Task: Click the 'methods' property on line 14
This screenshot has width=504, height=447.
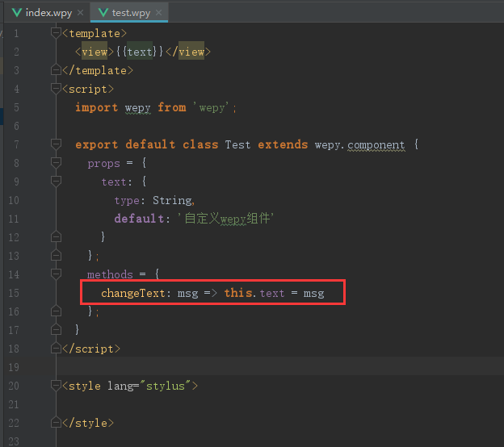Action: (x=110, y=274)
